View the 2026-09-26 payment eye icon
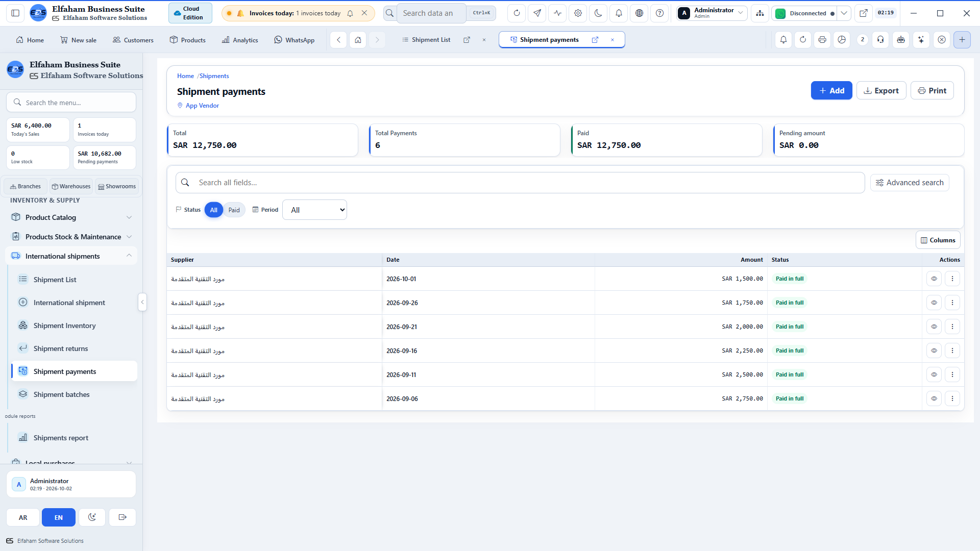 [934, 303]
